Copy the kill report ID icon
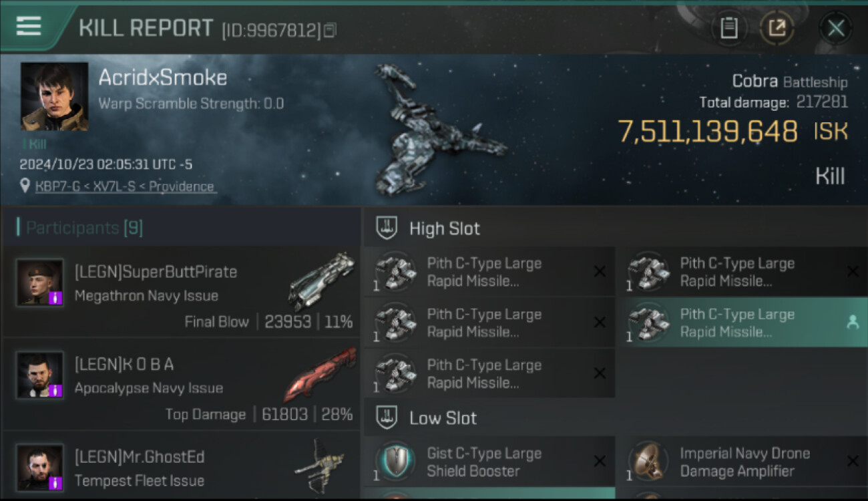868x501 pixels. pyautogui.click(x=331, y=30)
